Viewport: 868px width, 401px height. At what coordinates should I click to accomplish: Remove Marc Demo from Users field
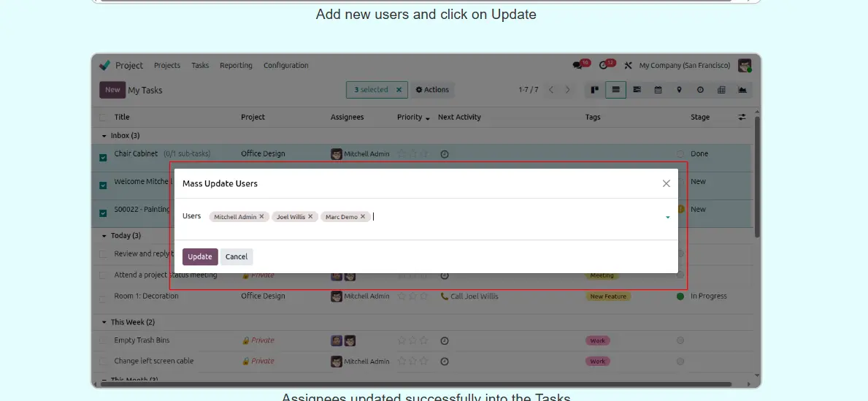(x=363, y=217)
